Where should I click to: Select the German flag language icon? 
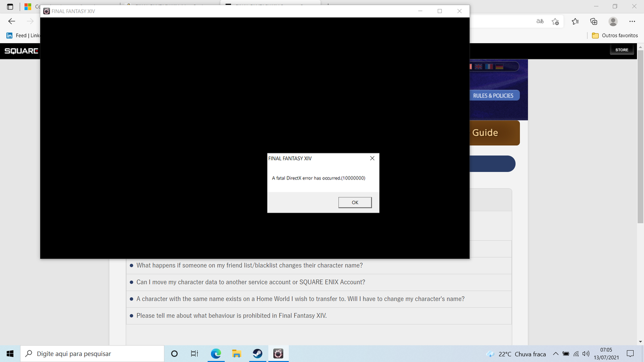click(x=499, y=66)
